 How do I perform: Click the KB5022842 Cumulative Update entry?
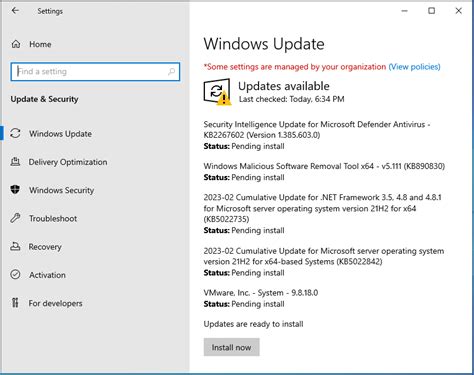point(324,256)
